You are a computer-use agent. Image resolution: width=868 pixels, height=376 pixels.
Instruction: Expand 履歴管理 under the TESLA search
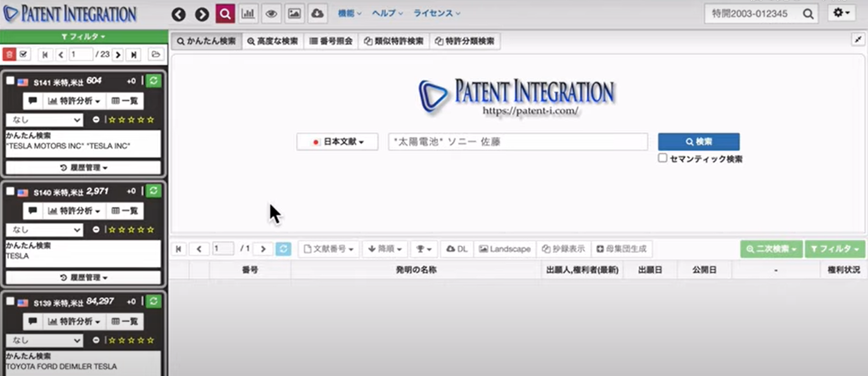pos(83,277)
